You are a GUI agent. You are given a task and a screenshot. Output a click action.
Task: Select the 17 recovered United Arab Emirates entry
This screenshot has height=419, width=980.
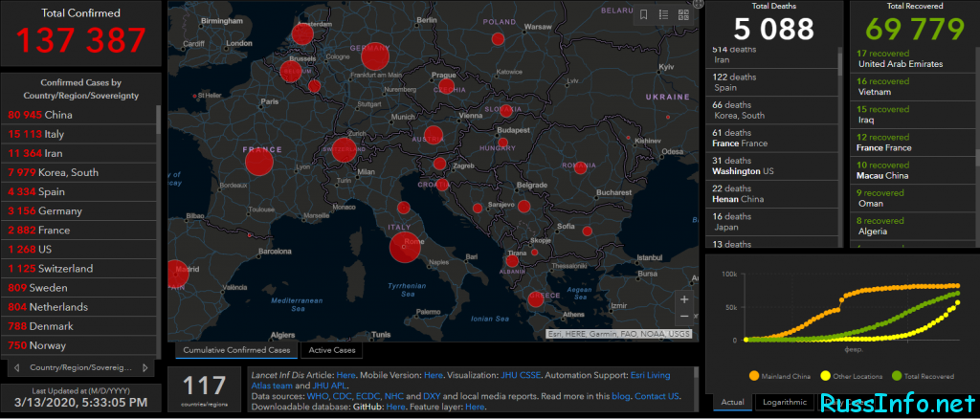[913, 58]
